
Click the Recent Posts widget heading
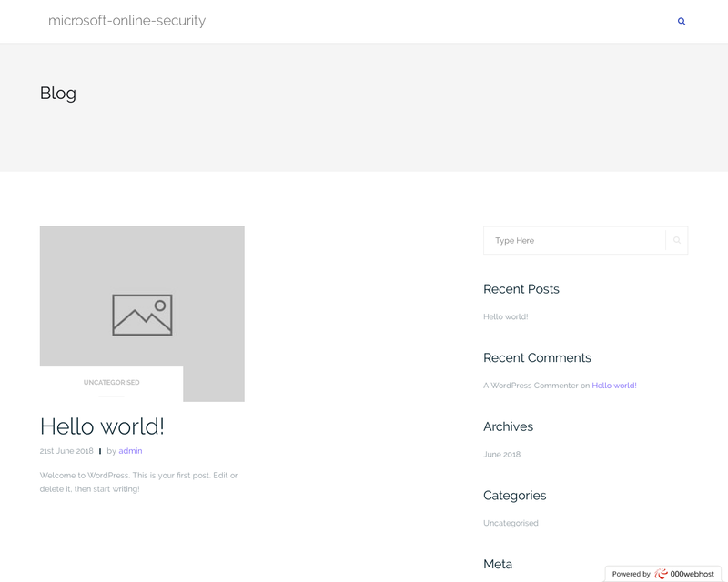click(x=521, y=289)
